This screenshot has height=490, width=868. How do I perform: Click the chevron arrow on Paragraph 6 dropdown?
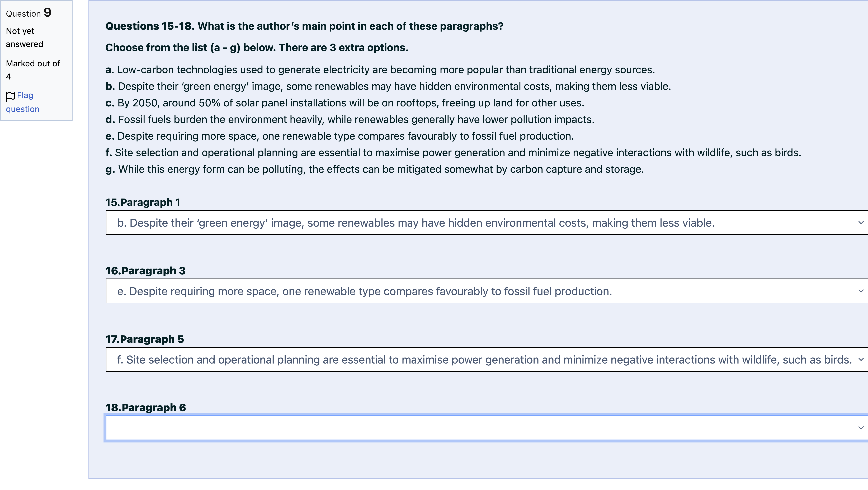[861, 428]
